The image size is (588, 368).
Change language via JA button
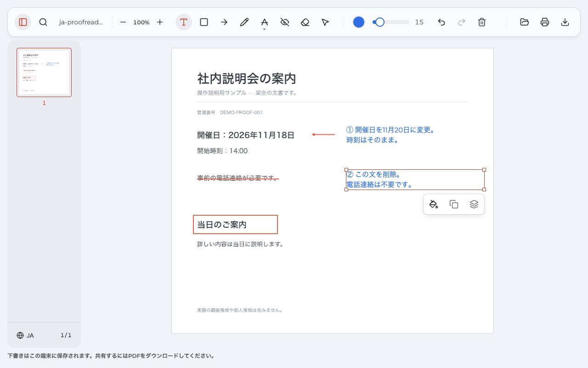(x=25, y=335)
